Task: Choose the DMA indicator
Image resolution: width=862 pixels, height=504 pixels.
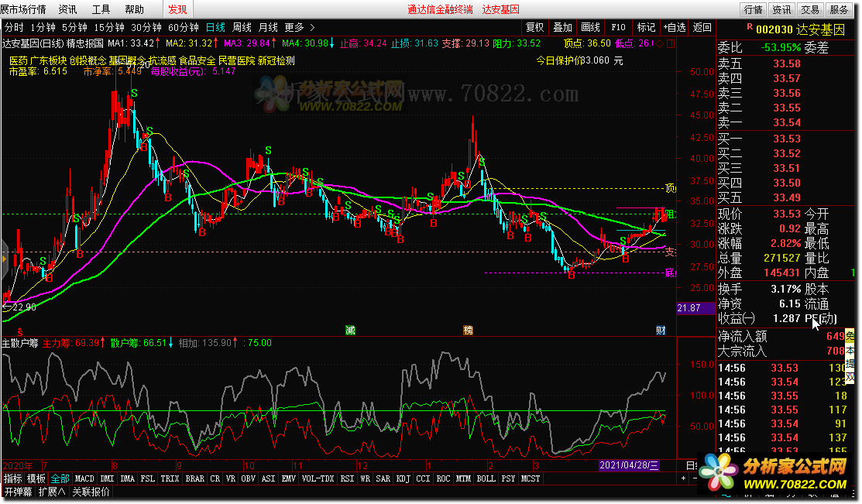Action: (x=128, y=478)
